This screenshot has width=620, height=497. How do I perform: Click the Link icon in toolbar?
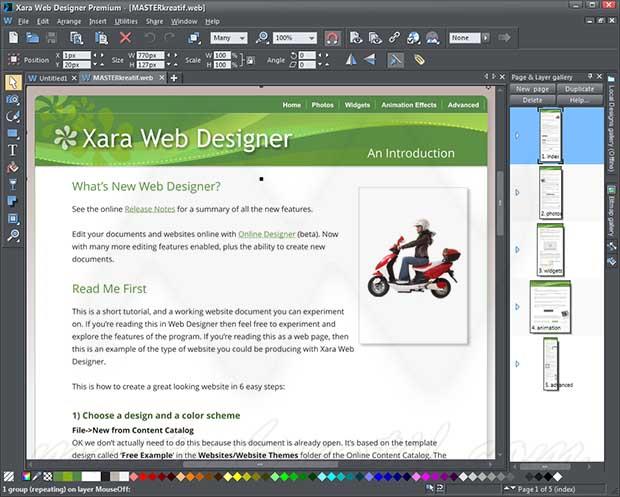tap(394, 38)
